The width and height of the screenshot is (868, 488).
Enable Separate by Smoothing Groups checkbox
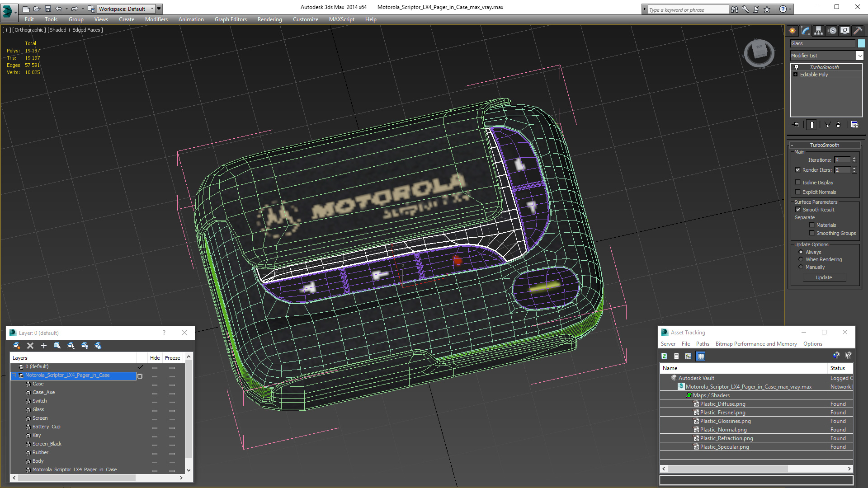click(812, 233)
